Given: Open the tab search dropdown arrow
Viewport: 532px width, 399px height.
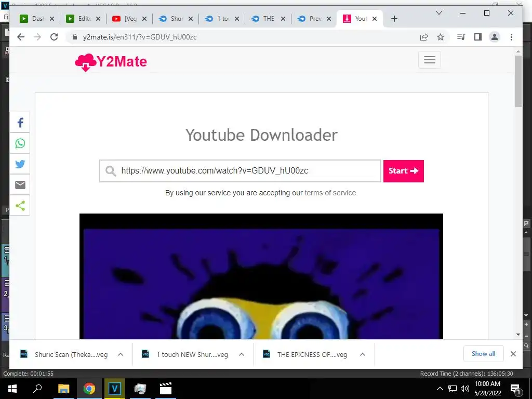Looking at the screenshot, I should point(438,13).
